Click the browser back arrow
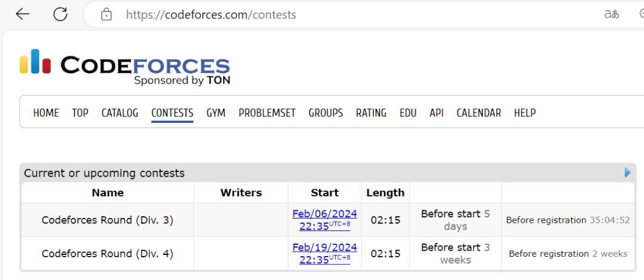The height and width of the screenshot is (280, 644). 23,14
